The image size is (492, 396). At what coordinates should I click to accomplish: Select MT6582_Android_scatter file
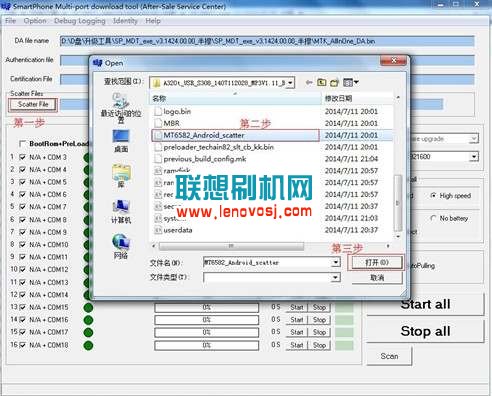235,135
